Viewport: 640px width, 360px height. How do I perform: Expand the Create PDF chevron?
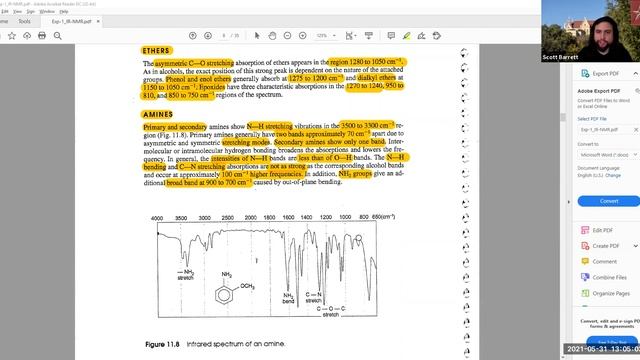[x=636, y=246]
